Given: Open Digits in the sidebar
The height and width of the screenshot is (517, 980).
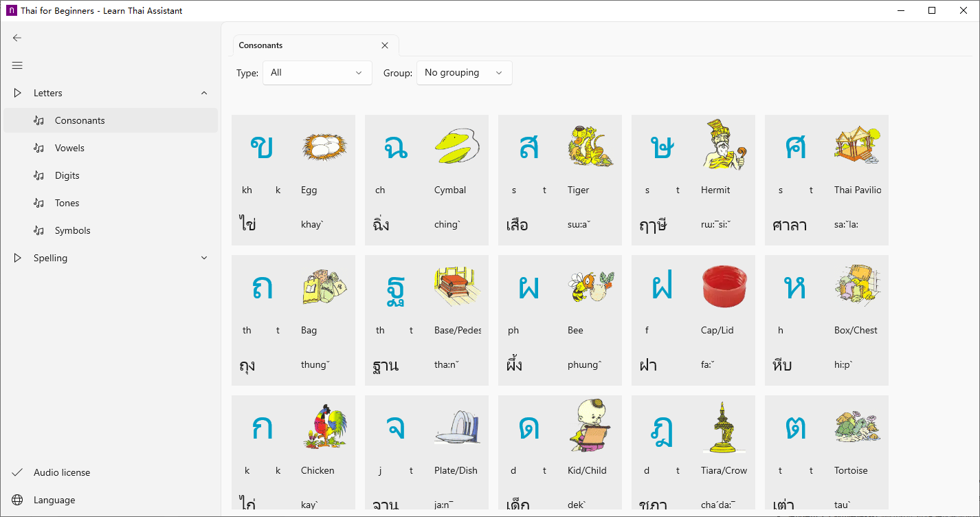Looking at the screenshot, I should (111, 175).
